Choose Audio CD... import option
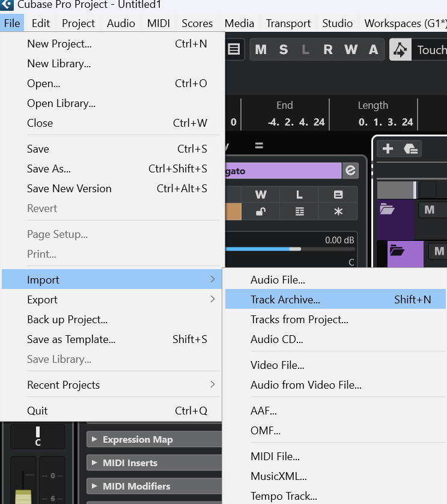The image size is (447, 504). [x=335, y=339]
